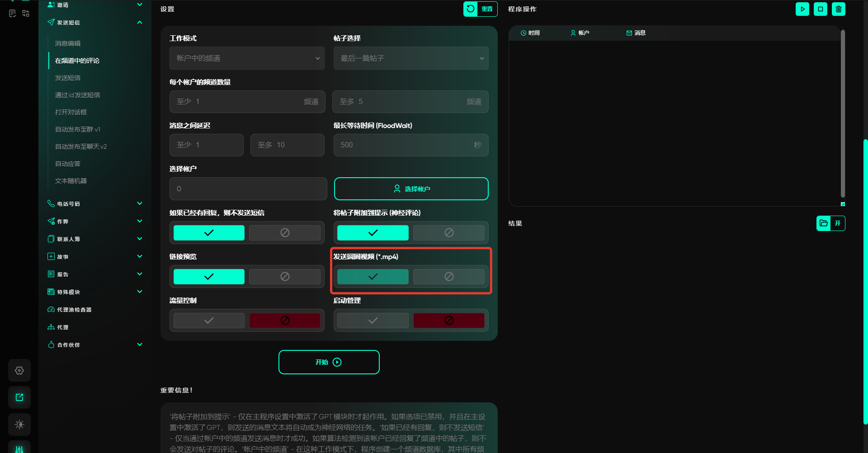Screen dimensions: 868x453
Task: Click the stop square icon
Action: (x=820, y=9)
